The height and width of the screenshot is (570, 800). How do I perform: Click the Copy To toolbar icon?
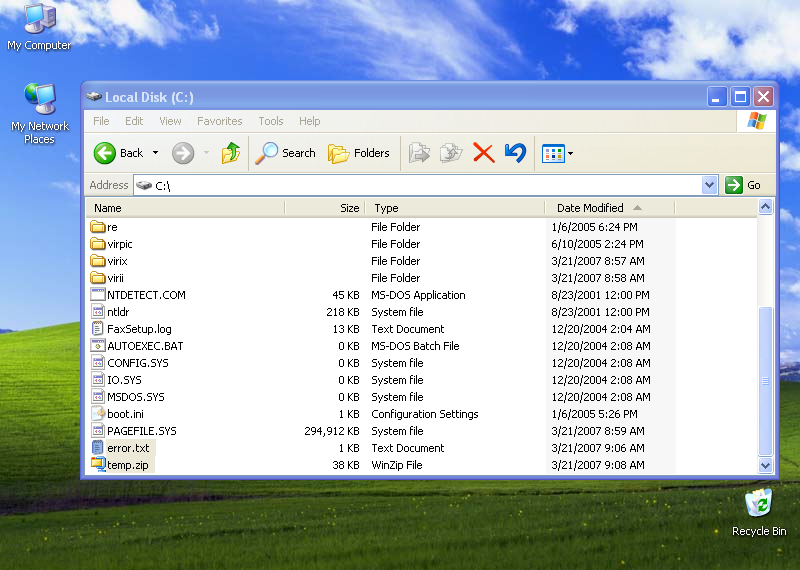pyautogui.click(x=451, y=153)
